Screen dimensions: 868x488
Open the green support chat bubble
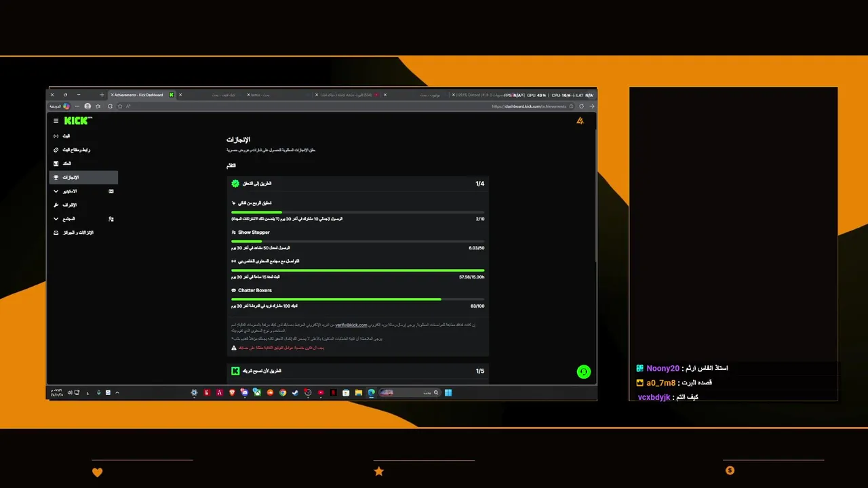[583, 372]
